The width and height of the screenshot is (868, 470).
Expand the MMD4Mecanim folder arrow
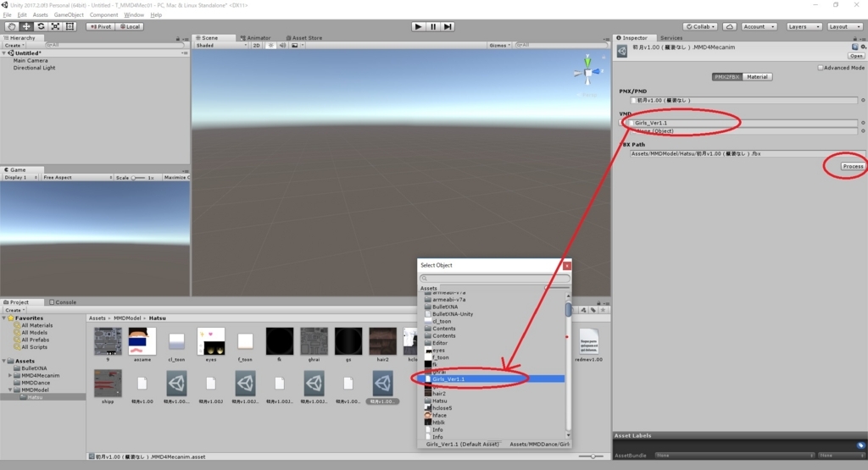pos(10,375)
